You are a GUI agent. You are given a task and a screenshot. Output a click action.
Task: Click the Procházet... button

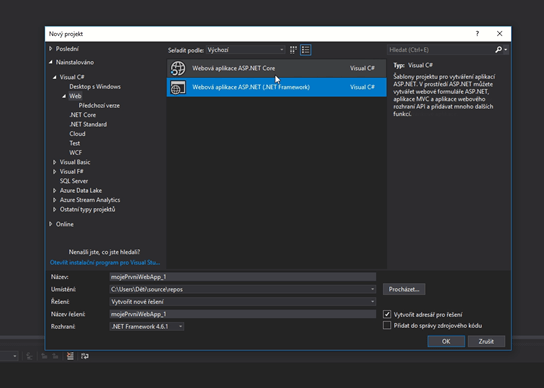(x=404, y=289)
